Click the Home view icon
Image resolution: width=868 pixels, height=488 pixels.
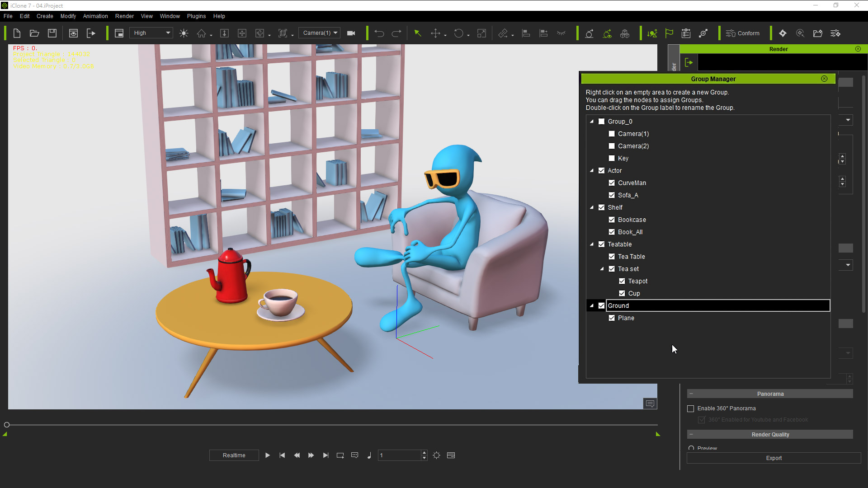(x=202, y=33)
